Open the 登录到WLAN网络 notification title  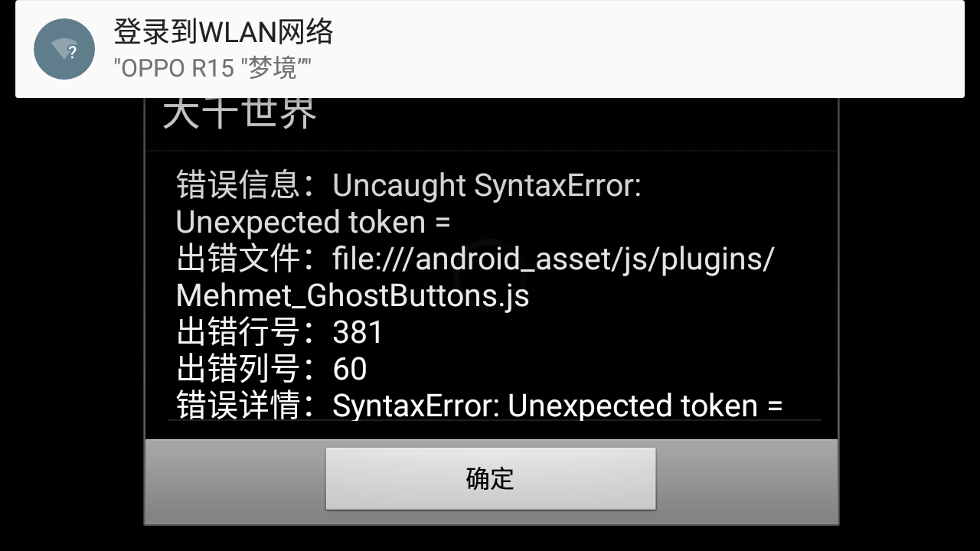click(x=224, y=31)
